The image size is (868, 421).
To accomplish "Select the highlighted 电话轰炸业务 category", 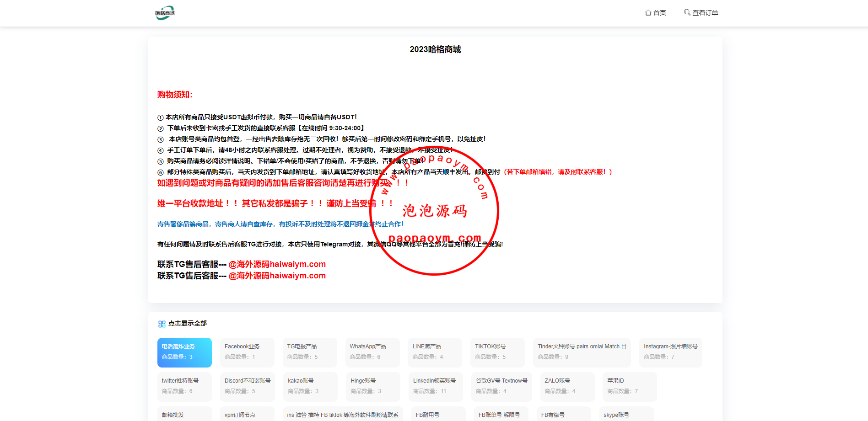I will pos(184,352).
